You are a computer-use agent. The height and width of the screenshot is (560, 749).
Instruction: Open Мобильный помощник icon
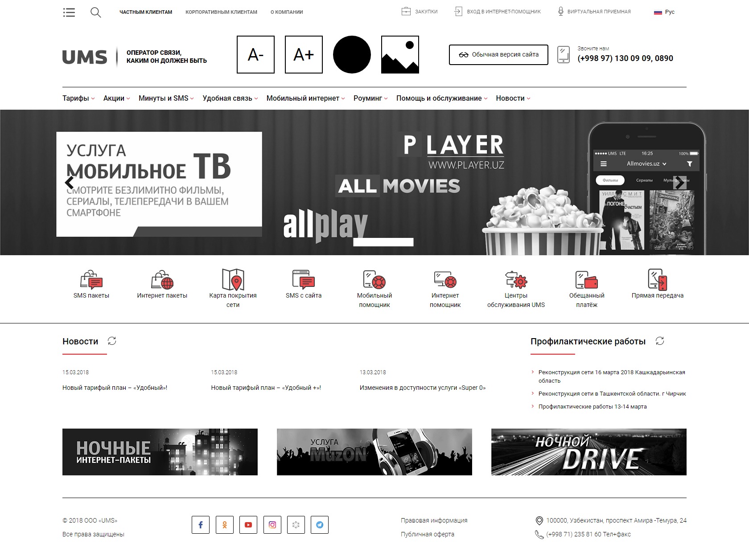374,280
